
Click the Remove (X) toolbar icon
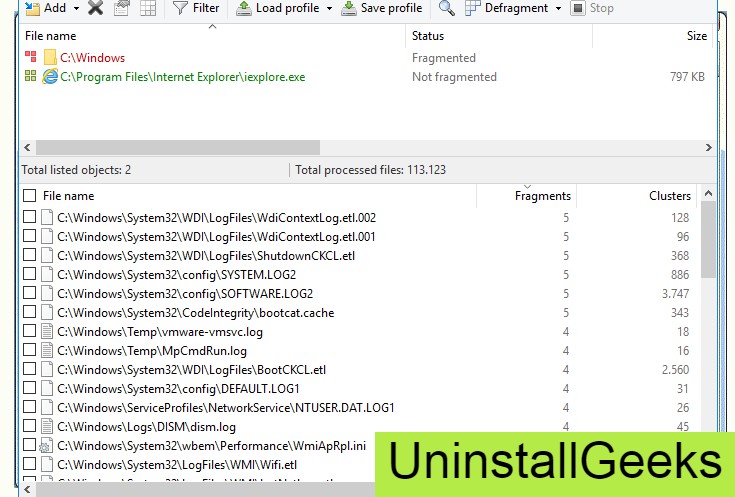coord(96,8)
